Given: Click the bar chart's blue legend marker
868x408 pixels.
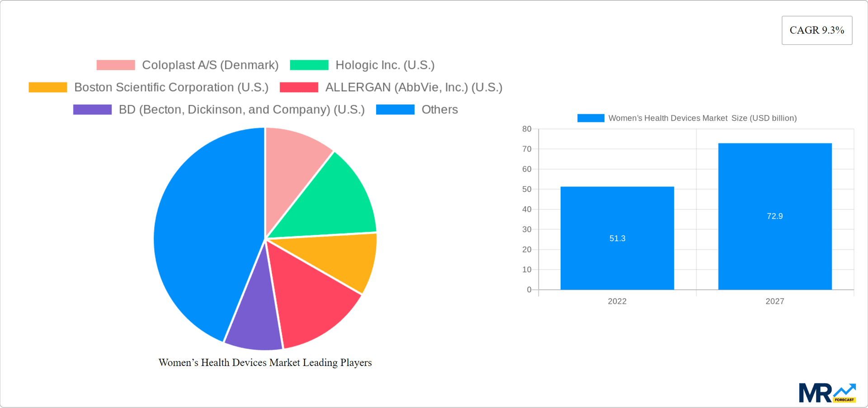Looking at the screenshot, I should pos(590,117).
